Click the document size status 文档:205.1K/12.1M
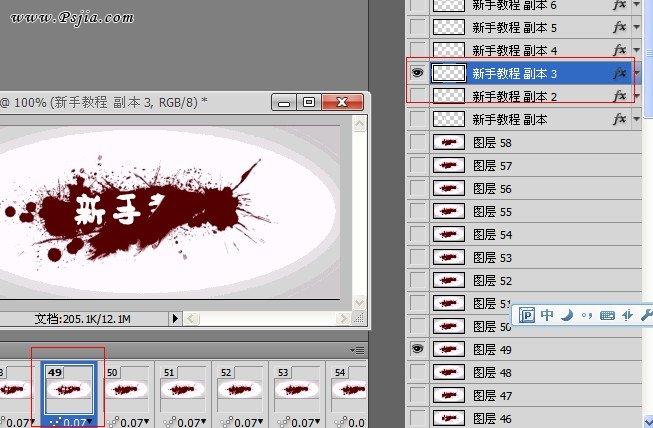The height and width of the screenshot is (428, 653). [x=82, y=319]
